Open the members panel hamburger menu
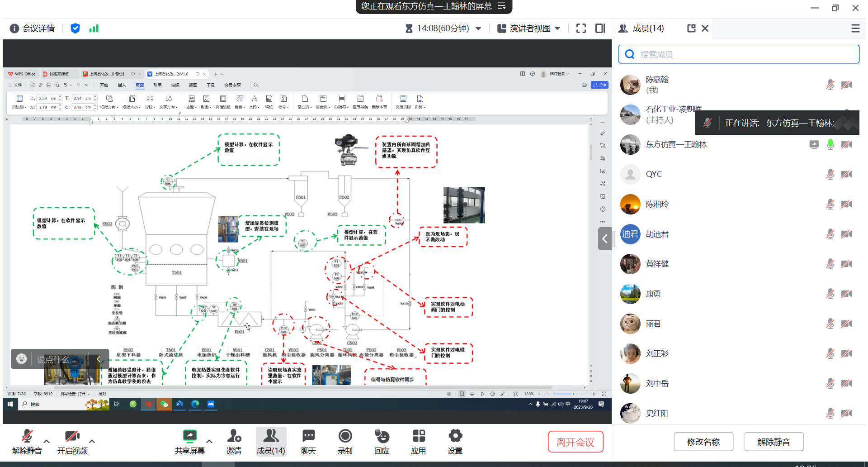Image resolution: width=868 pixels, height=467 pixels. click(855, 29)
